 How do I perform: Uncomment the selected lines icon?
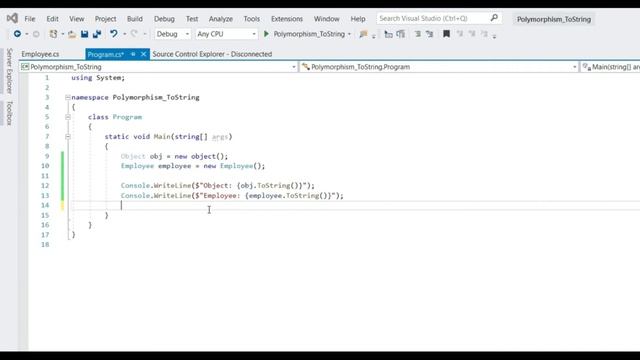429,34
